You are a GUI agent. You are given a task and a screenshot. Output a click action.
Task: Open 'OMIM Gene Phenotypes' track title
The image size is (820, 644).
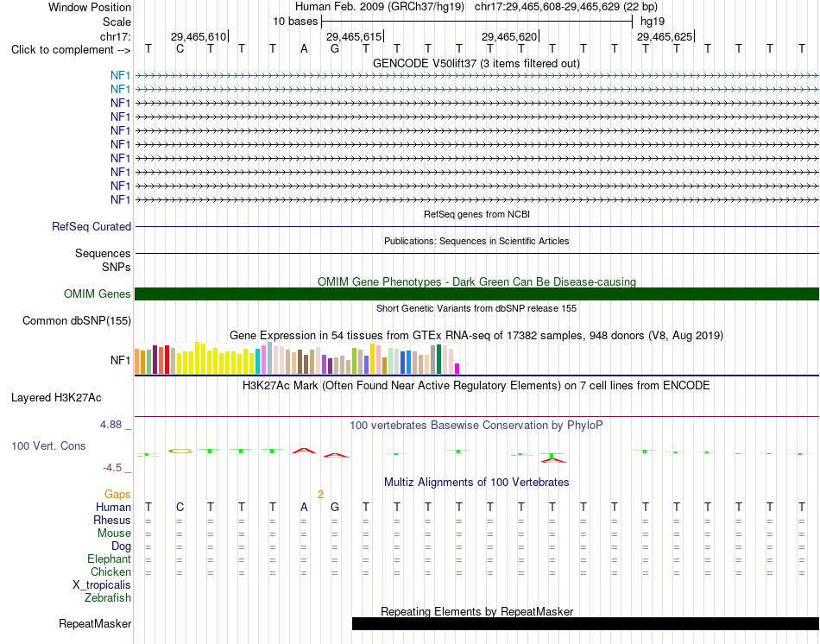click(476, 281)
